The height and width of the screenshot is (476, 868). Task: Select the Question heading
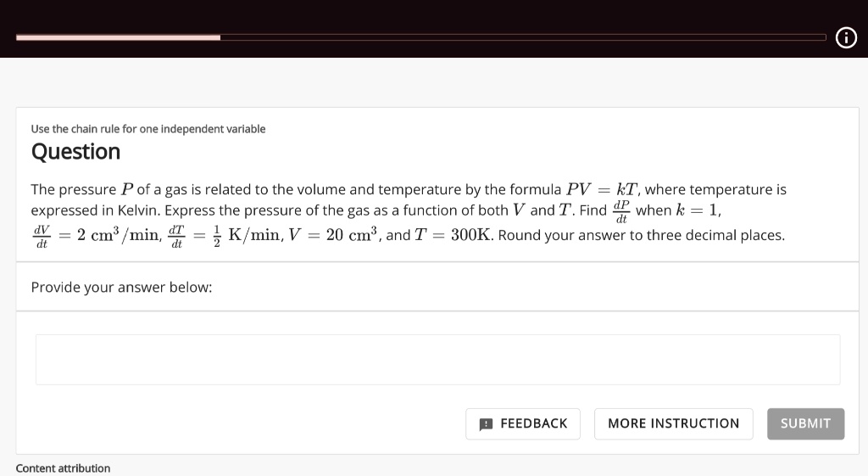point(75,152)
